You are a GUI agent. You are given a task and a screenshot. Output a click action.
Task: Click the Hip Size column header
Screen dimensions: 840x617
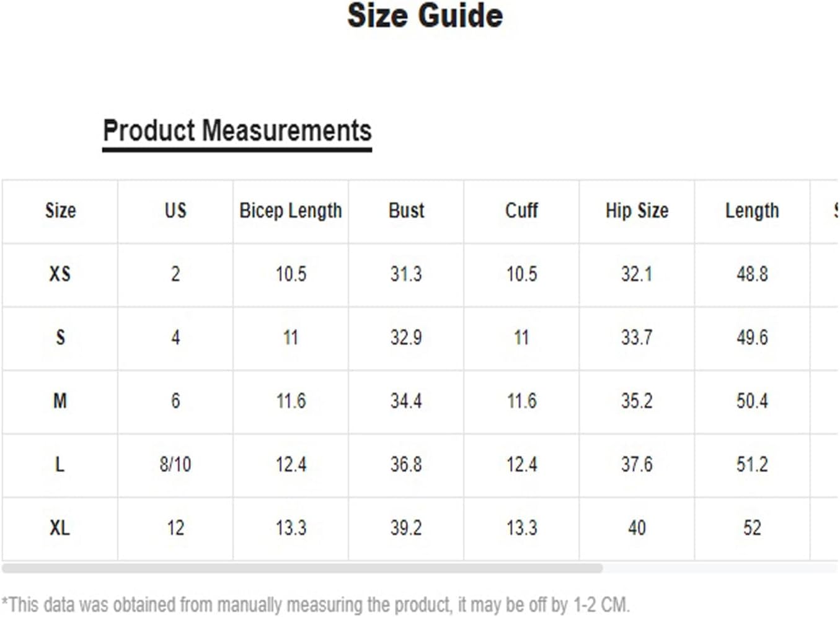[x=637, y=211]
